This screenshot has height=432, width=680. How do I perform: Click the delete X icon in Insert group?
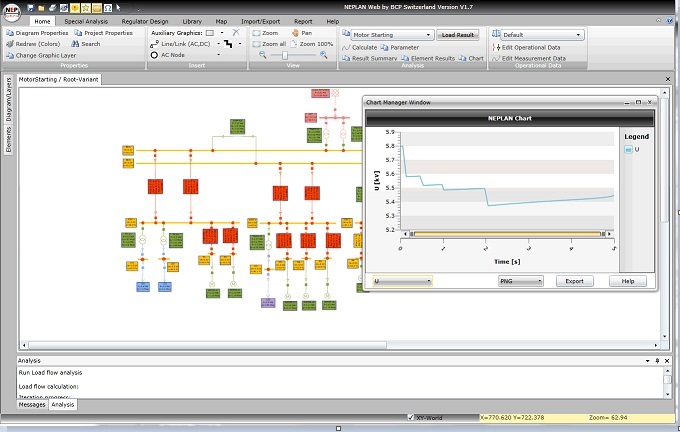(236, 33)
